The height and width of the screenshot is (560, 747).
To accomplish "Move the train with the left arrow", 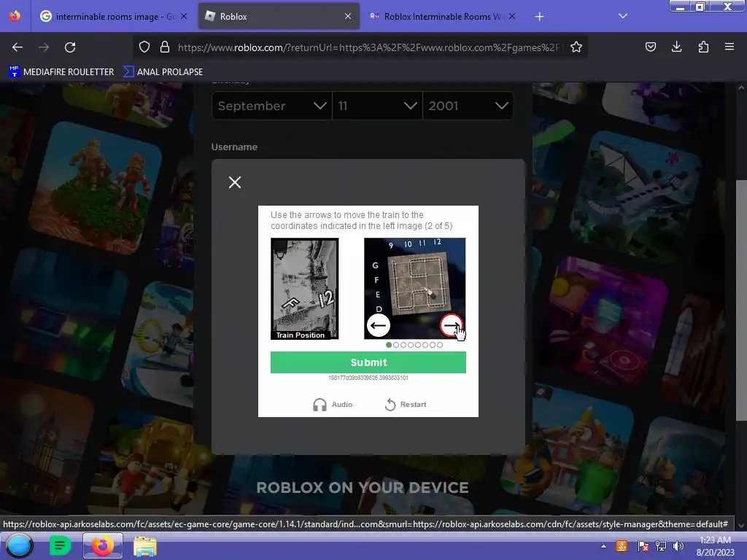I will coord(379,326).
